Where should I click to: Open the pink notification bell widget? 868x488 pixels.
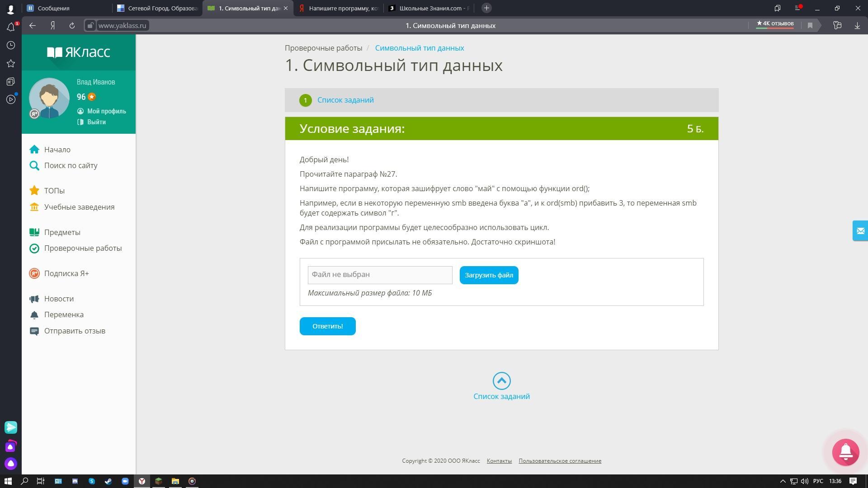point(845,451)
